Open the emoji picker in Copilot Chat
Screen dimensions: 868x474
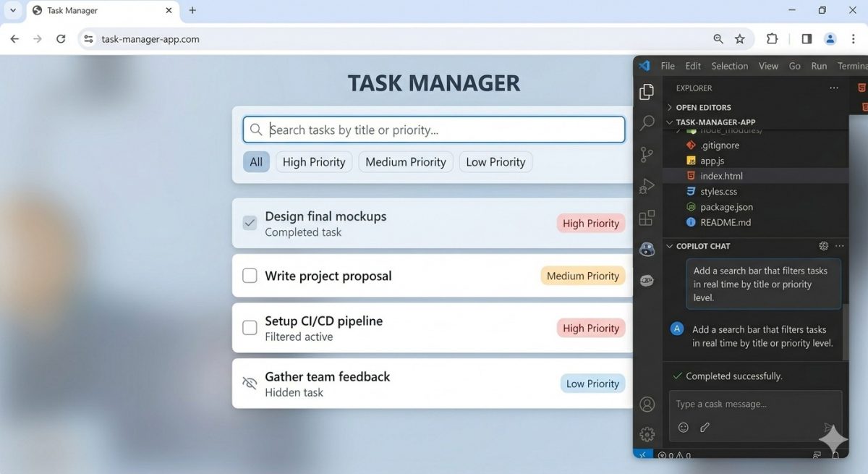click(x=683, y=427)
